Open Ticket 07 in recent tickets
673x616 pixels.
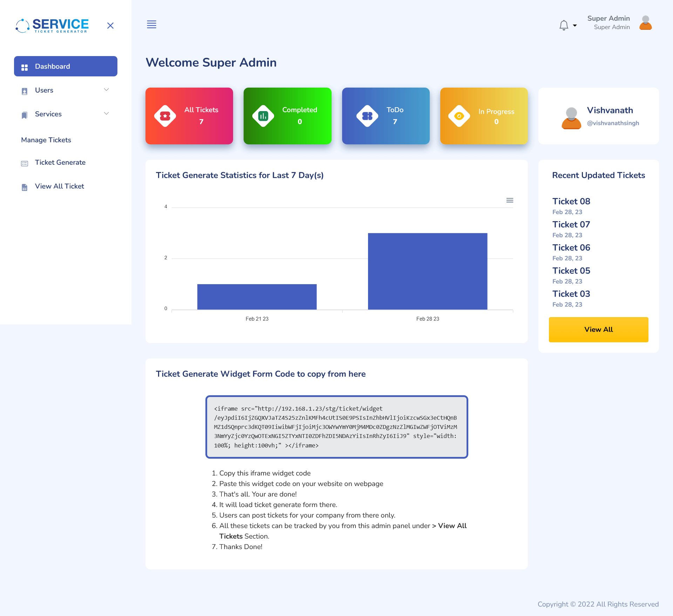tap(571, 224)
